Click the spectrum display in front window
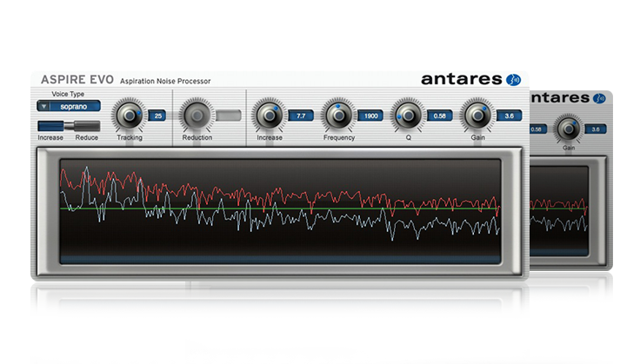640x364 pixels. pos(280,211)
